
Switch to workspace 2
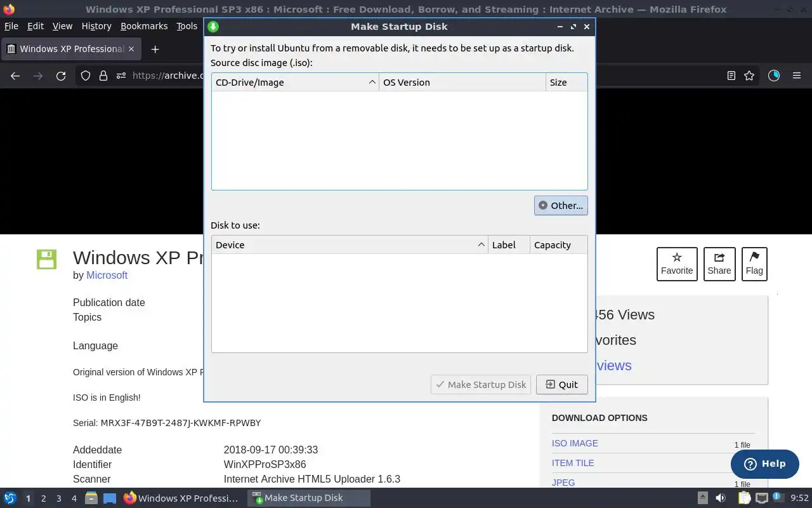click(43, 498)
